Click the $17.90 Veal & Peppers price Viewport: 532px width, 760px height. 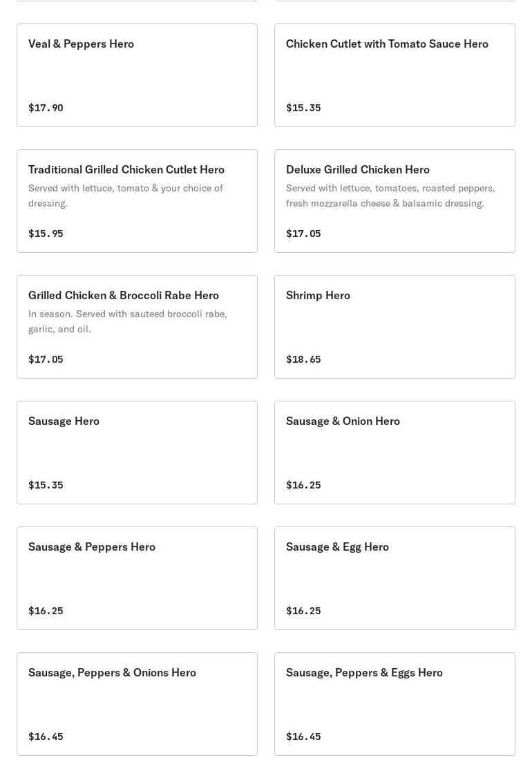click(46, 108)
